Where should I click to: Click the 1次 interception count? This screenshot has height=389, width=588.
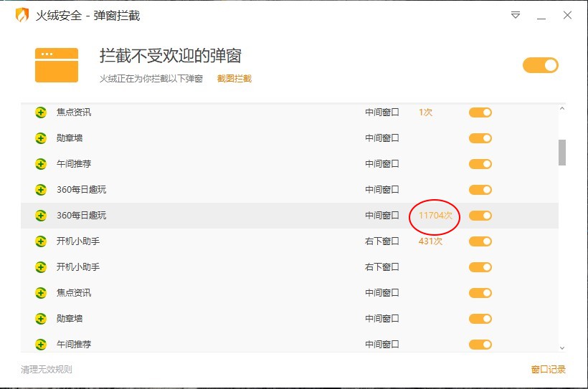pyautogui.click(x=426, y=112)
